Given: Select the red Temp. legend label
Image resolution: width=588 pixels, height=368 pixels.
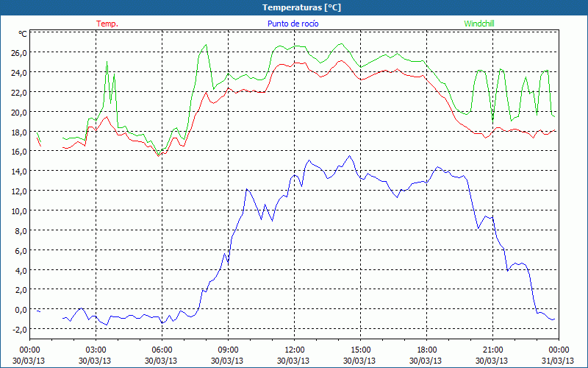Looking at the screenshot, I should coord(107,24).
